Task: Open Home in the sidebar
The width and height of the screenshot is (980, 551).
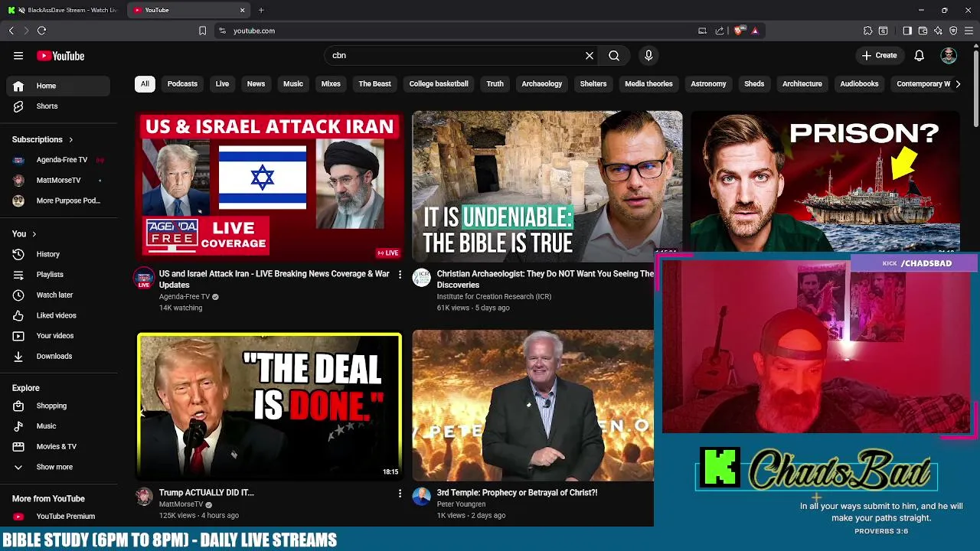Action: (58, 86)
